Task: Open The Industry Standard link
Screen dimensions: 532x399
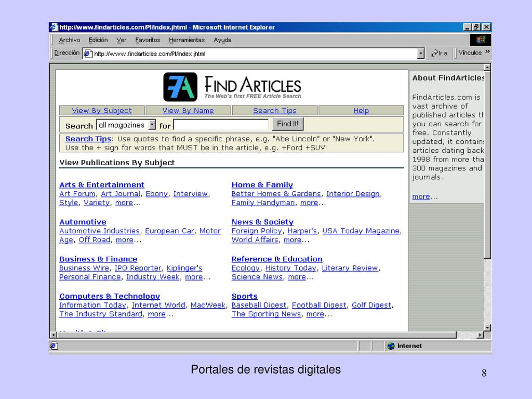Action: (101, 314)
